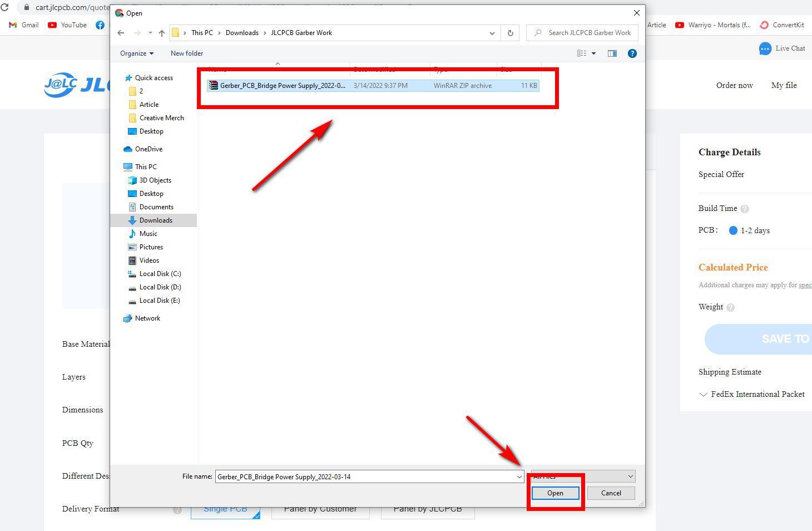812x531 pixels.
Task: Open the view options dropdown arrow
Action: click(x=593, y=53)
